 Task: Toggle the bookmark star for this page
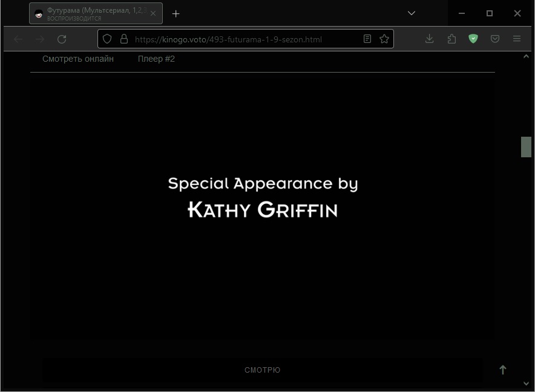(x=384, y=39)
